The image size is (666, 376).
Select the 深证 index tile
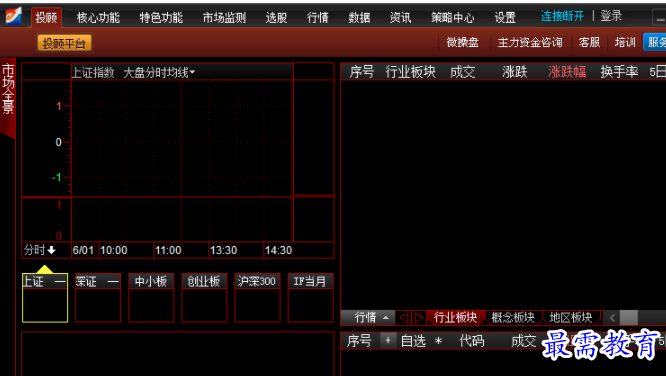coord(98,298)
